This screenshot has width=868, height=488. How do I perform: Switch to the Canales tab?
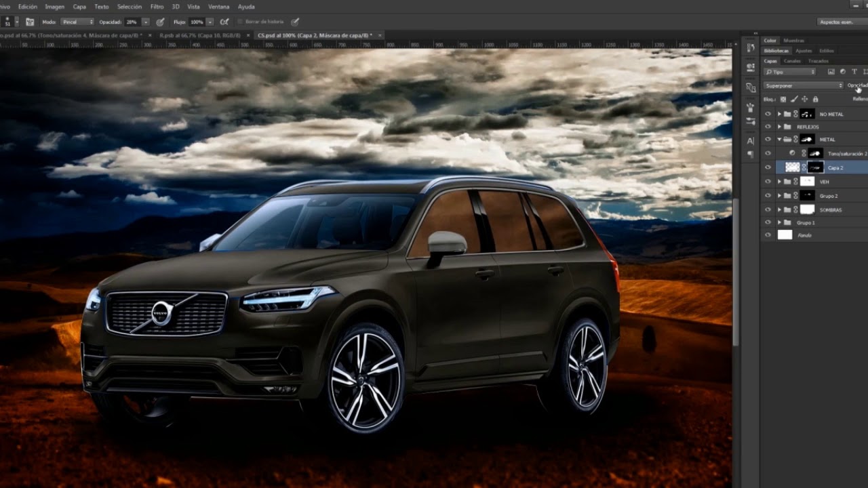[x=792, y=61]
